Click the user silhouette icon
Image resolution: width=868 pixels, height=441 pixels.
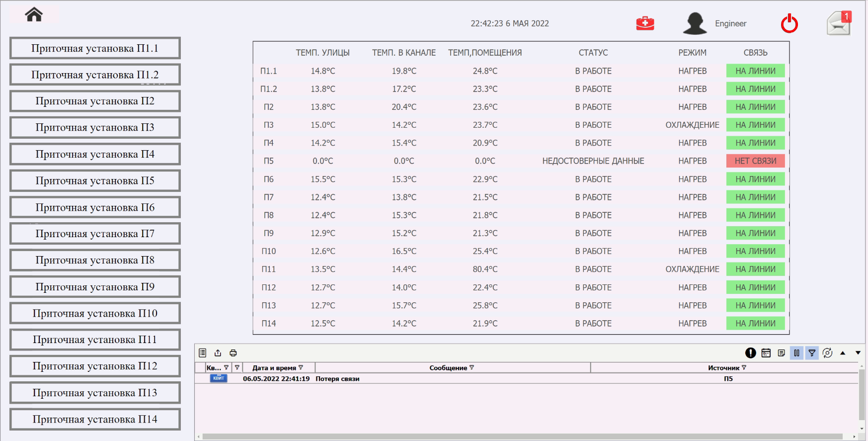(x=695, y=23)
